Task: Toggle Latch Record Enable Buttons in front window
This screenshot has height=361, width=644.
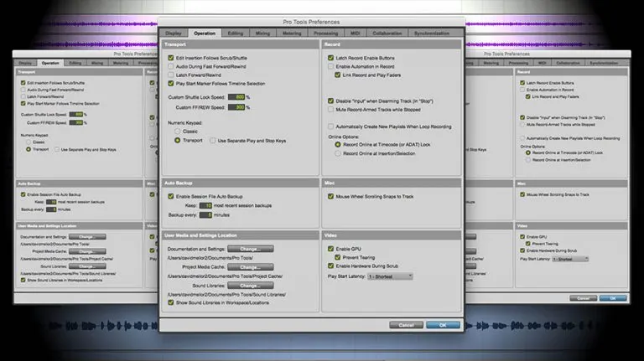Action: click(330, 58)
